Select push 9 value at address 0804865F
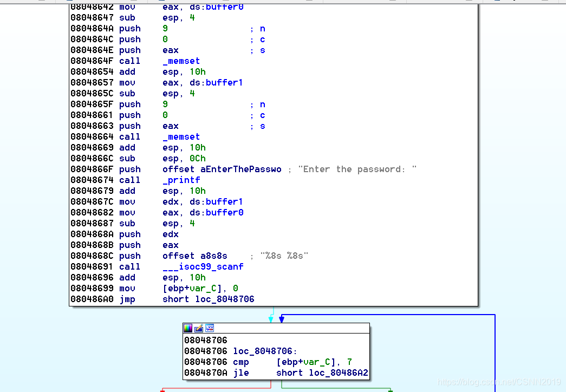 [165, 104]
